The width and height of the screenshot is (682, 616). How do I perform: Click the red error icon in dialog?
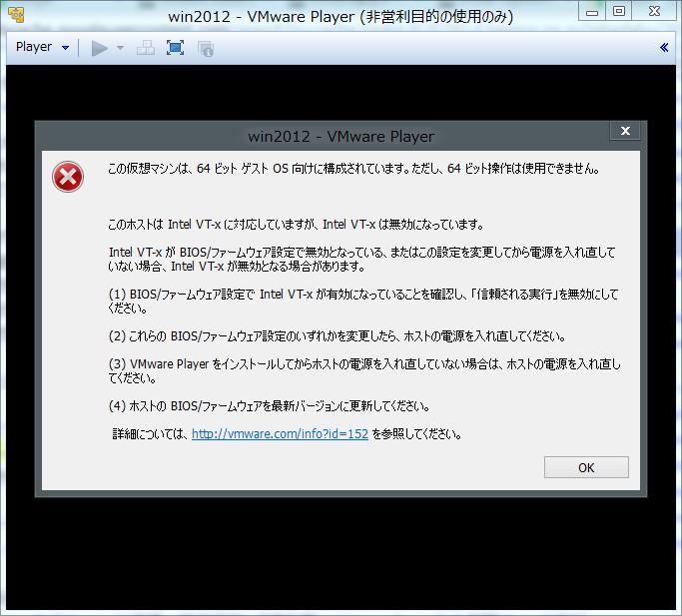(68, 177)
